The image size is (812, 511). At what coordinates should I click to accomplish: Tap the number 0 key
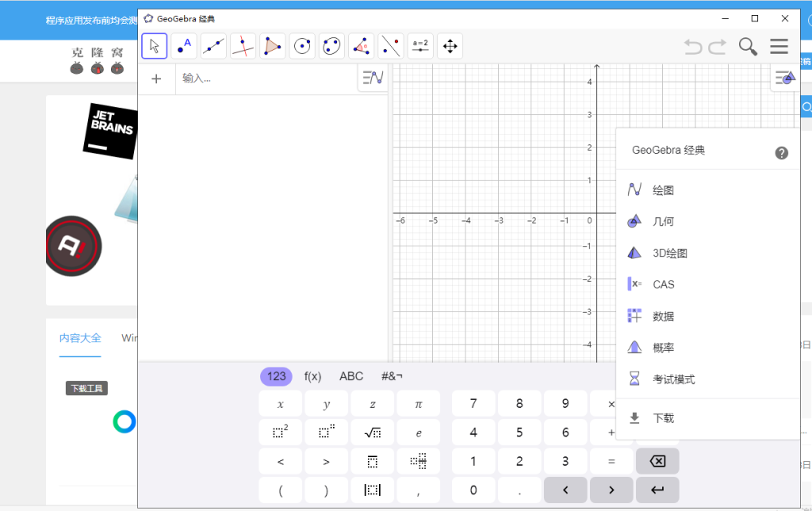(473, 490)
